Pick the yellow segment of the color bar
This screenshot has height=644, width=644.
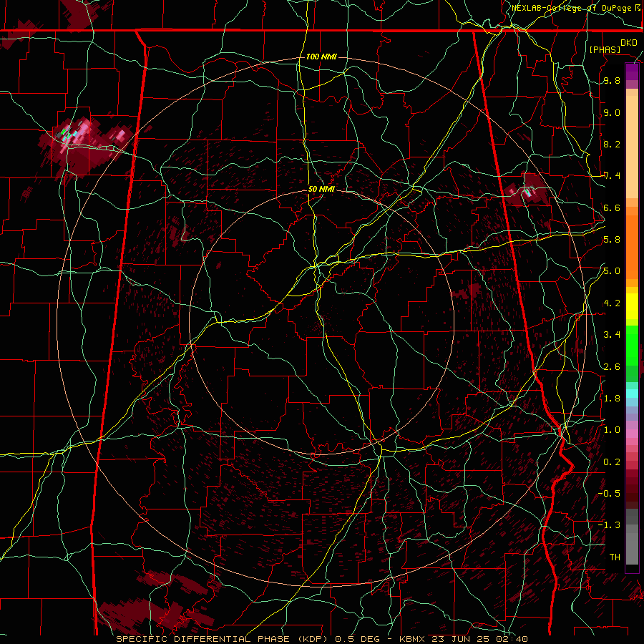pos(632,306)
